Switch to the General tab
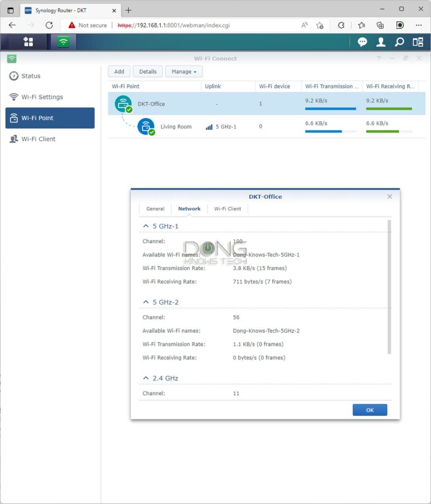The image size is (431, 504). pyautogui.click(x=155, y=209)
